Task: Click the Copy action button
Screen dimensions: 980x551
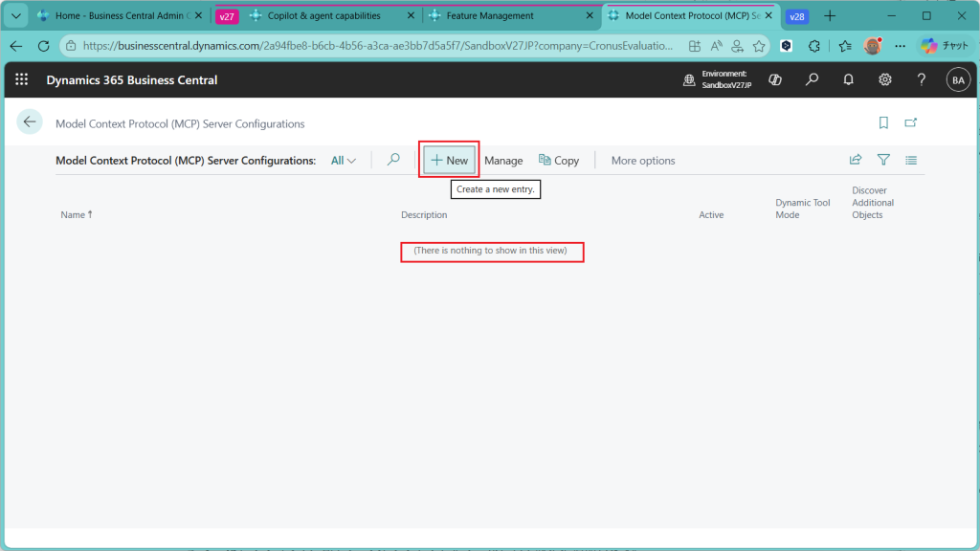Action: point(559,161)
